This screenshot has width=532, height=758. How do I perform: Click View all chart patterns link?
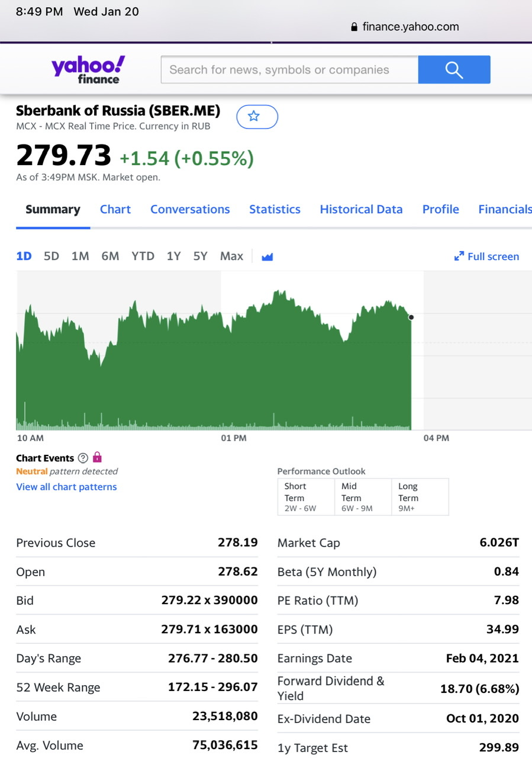[x=66, y=487]
